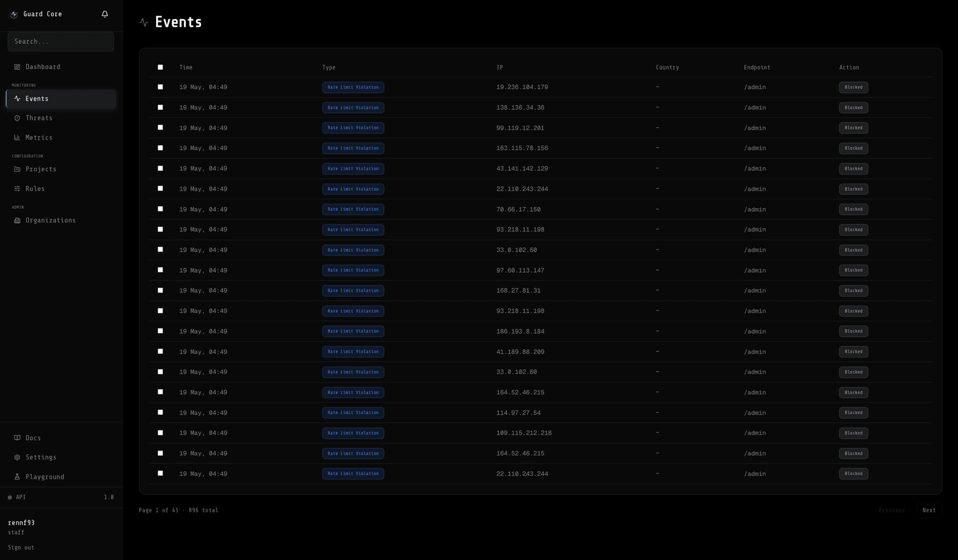Click the /admin endpoint for 168.27.81.31
Image resolution: width=958 pixels, height=560 pixels.
click(x=755, y=291)
